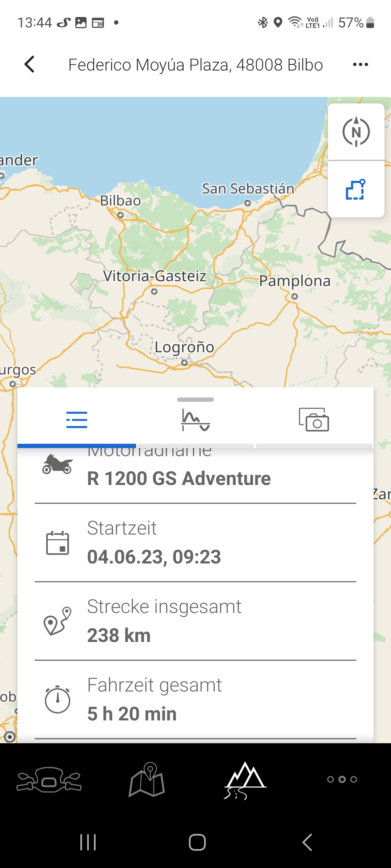Screen dimensions: 391x868
Task: Open the trip photos camera tab
Action: click(x=314, y=420)
